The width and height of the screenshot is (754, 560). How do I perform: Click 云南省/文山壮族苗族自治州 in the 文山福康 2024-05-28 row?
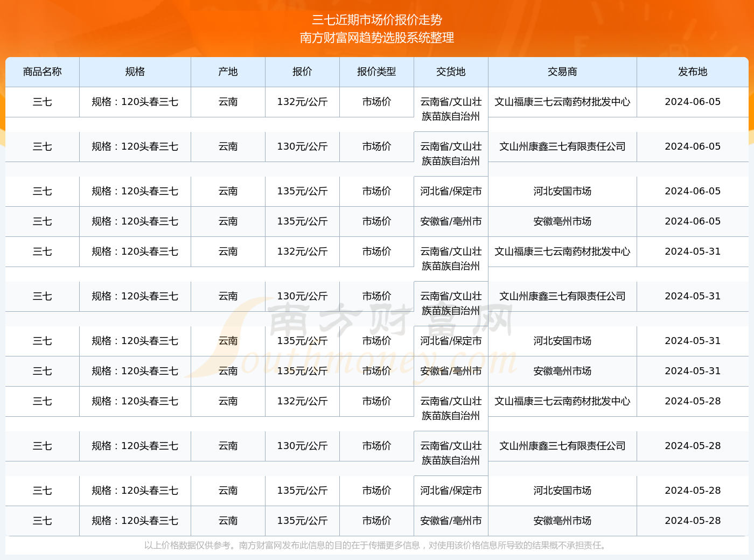451,408
